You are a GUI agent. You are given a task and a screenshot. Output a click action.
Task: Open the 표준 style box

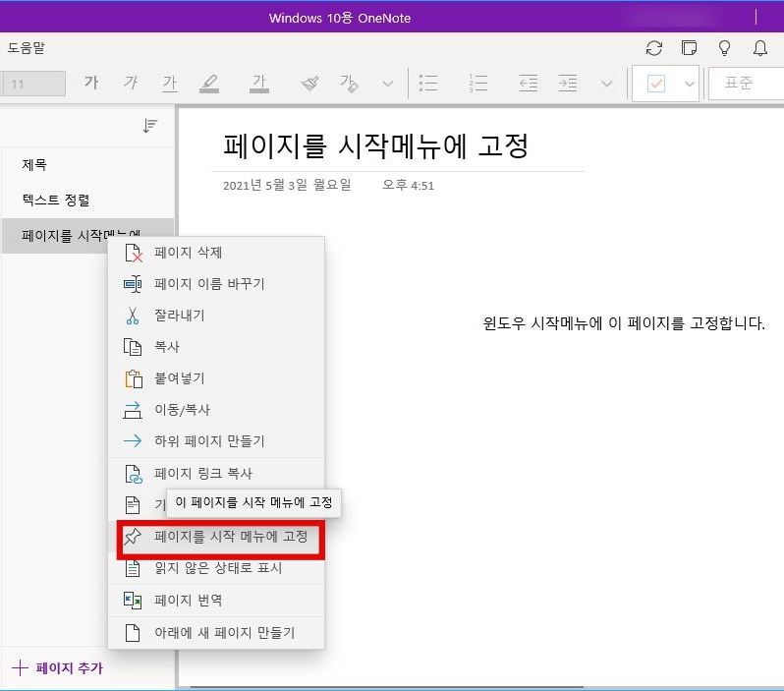pyautogui.click(x=746, y=84)
